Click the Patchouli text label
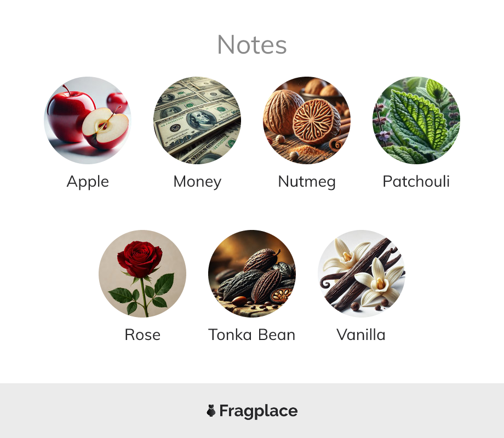Viewport: 504px width, 438px height. (416, 181)
